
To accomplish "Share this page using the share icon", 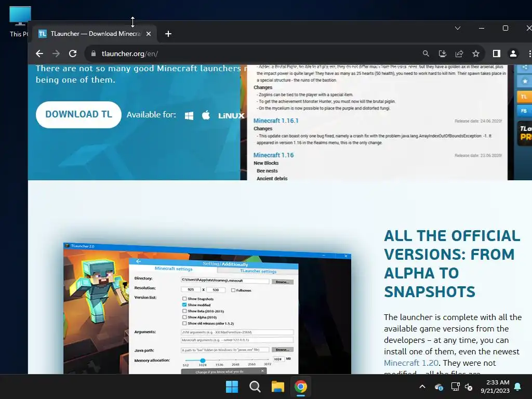I will tap(459, 54).
